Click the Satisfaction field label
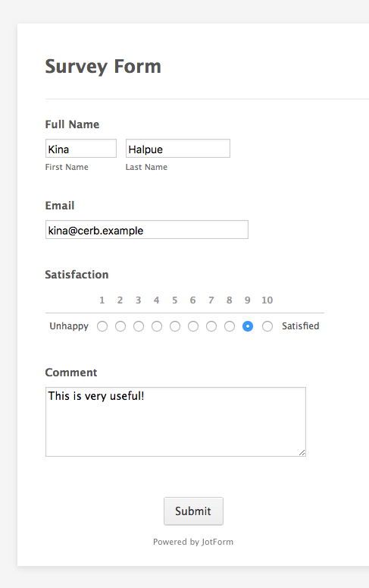 [x=77, y=275]
